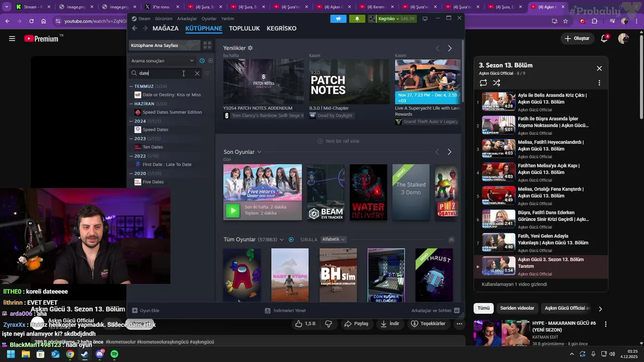Select Seriden videolar chip

(517, 308)
